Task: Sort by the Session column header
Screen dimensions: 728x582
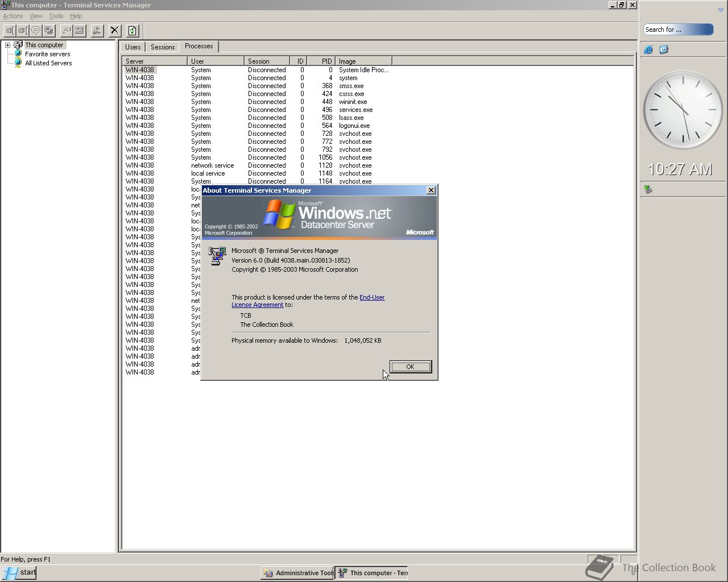Action: pyautogui.click(x=267, y=61)
